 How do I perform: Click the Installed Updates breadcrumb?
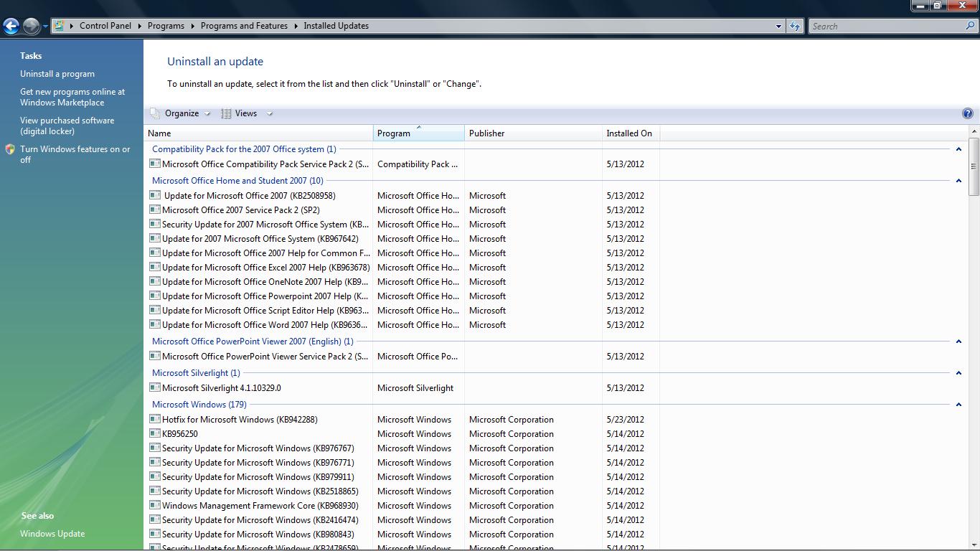tap(336, 26)
